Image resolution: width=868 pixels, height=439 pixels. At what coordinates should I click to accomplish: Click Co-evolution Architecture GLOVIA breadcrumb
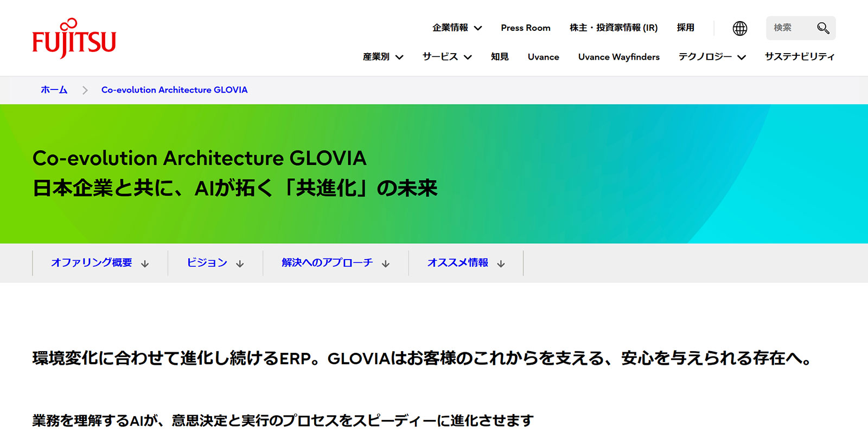[x=174, y=90]
